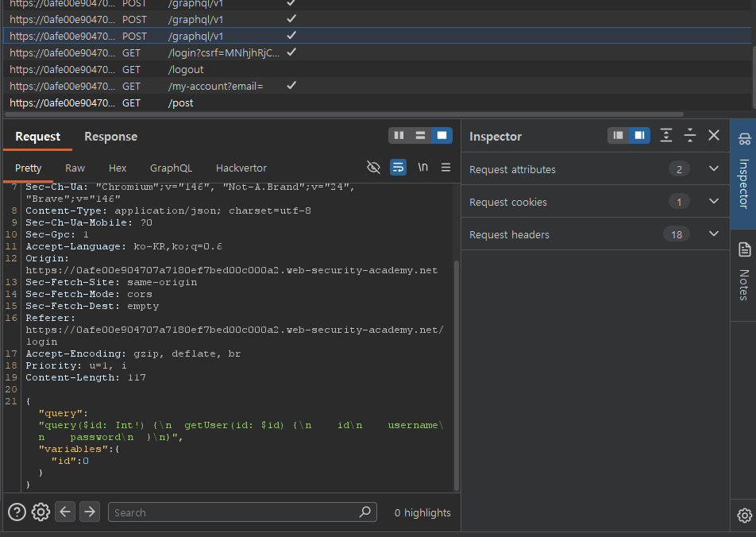
Task: Go to next search match arrow
Action: pos(90,512)
